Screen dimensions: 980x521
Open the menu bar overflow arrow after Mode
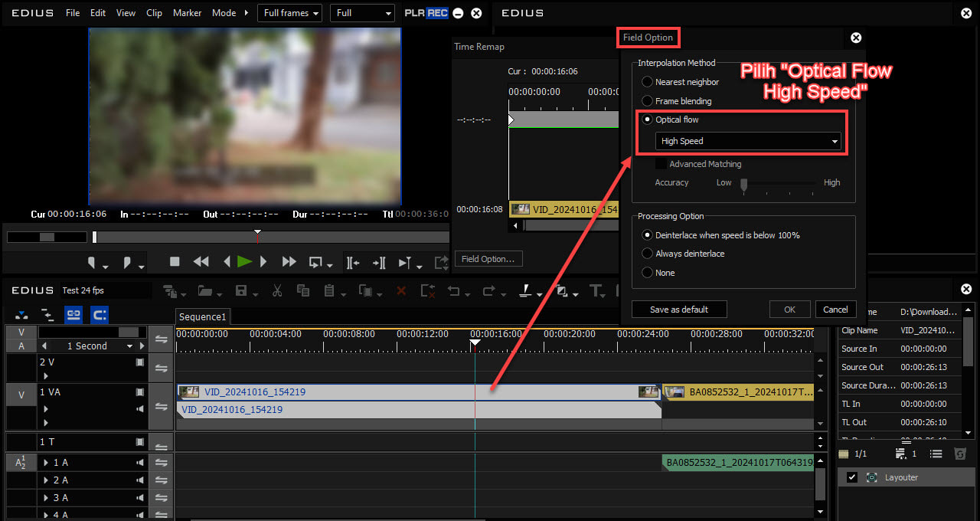[246, 13]
